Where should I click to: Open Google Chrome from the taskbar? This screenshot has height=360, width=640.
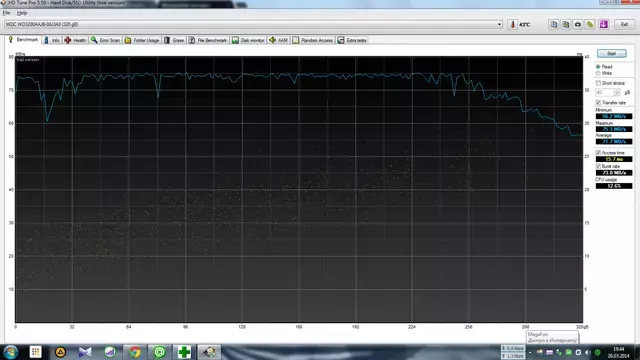[135, 352]
